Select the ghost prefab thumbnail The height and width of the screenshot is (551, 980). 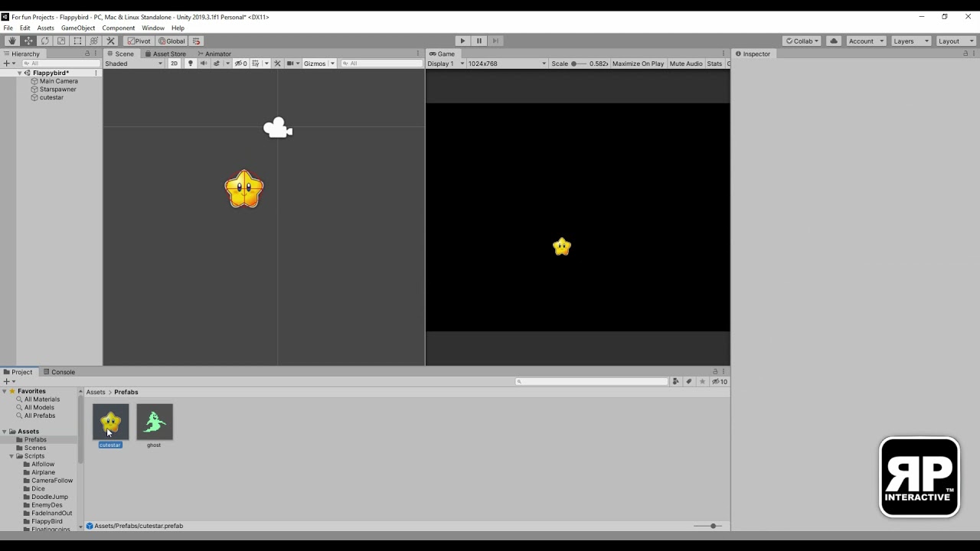click(154, 421)
